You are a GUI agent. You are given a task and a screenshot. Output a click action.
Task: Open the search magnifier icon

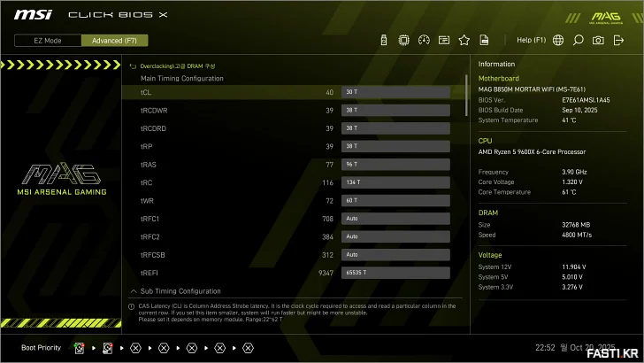pyautogui.click(x=578, y=41)
